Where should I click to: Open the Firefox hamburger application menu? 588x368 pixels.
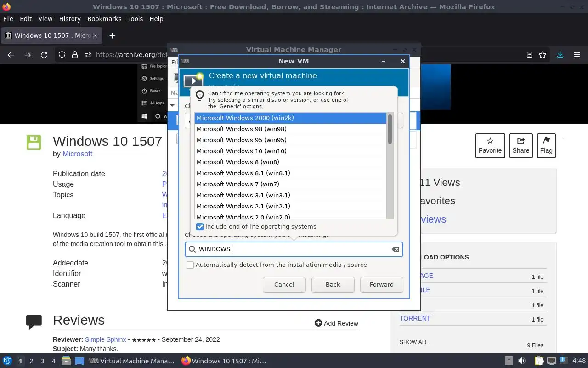click(577, 55)
